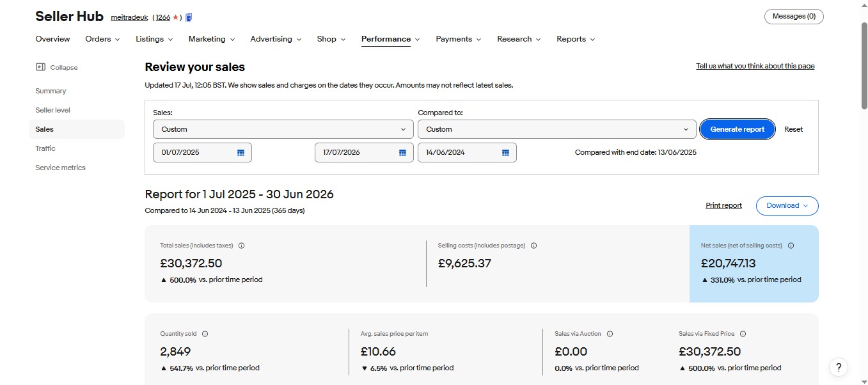Expand the Performance menu

[391, 39]
